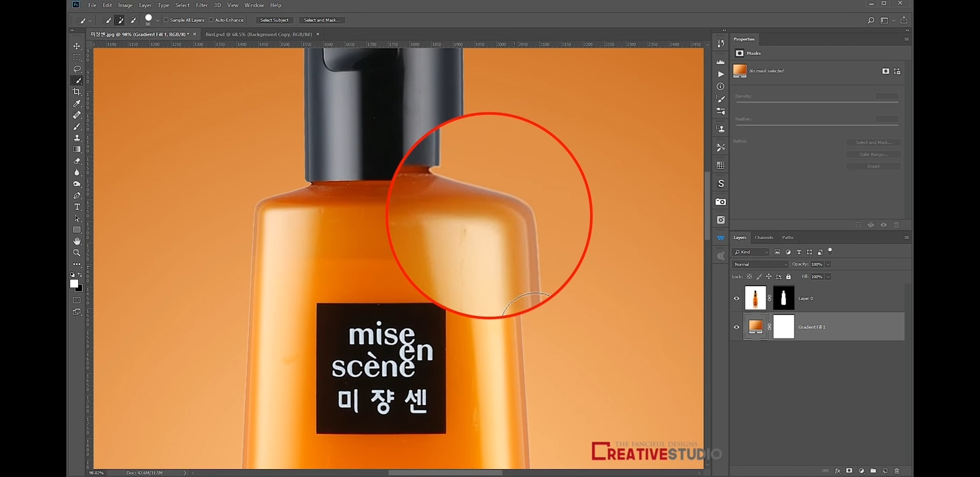Image resolution: width=980 pixels, height=477 pixels.
Task: Open the Window menu
Action: (254, 5)
